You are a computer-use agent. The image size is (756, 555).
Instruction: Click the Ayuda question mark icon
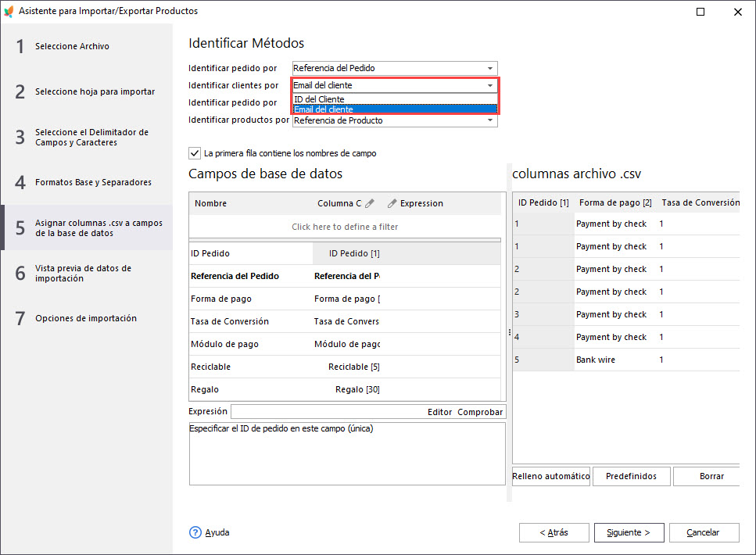195,532
